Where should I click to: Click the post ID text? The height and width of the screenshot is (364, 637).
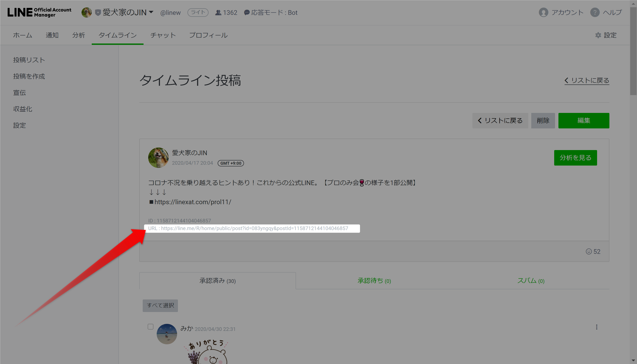pyautogui.click(x=179, y=221)
